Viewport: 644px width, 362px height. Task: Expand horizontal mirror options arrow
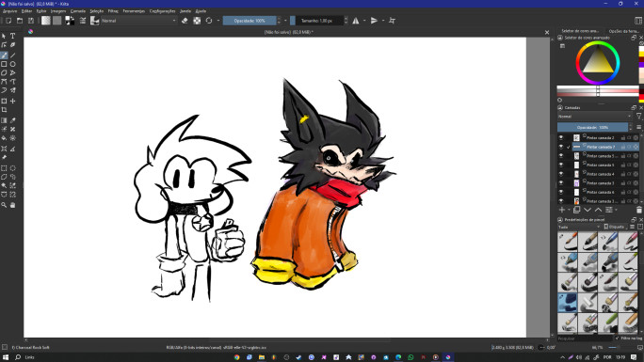[364, 21]
